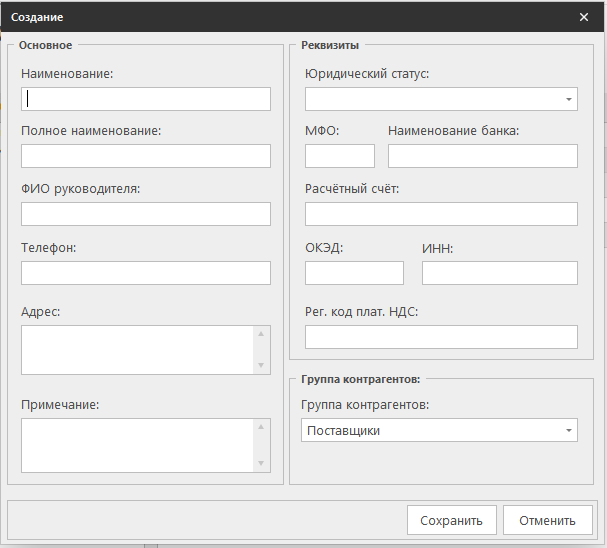Click the Наименование input field

point(146,99)
